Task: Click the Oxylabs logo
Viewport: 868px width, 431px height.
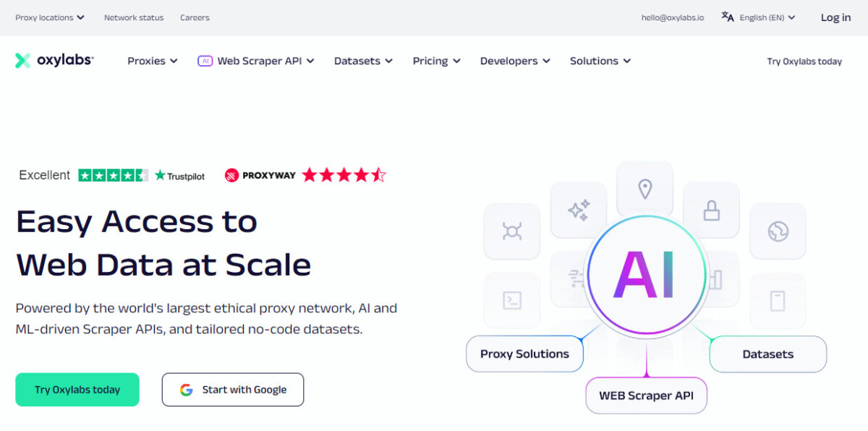Action: (x=54, y=61)
